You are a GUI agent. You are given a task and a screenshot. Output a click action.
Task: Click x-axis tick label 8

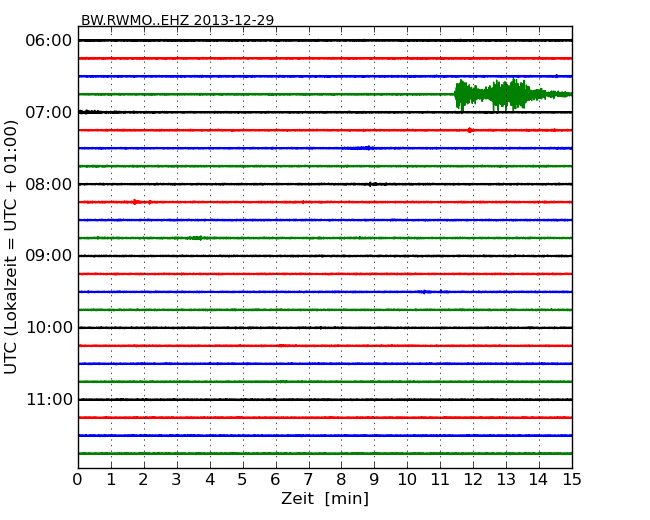pos(341,480)
